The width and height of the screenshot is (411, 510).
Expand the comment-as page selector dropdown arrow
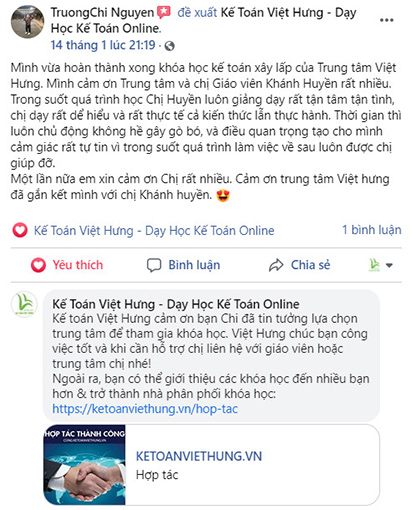(x=389, y=265)
